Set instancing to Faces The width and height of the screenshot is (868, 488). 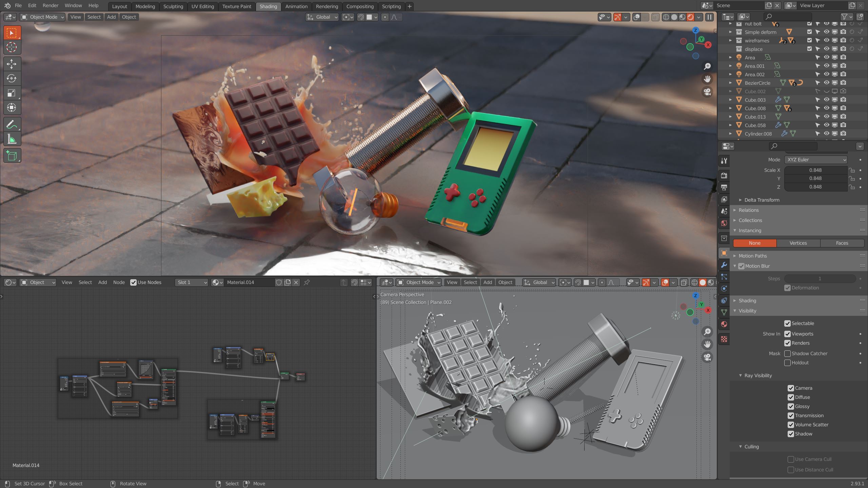pyautogui.click(x=842, y=243)
